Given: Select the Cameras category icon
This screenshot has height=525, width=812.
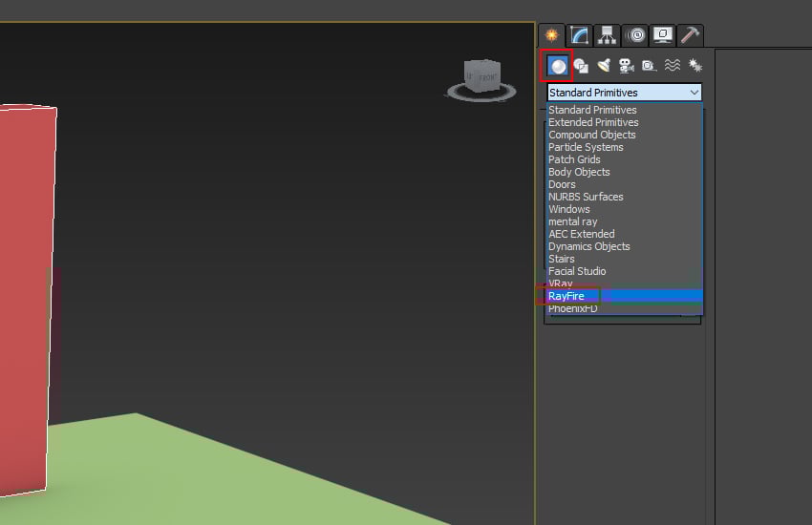Looking at the screenshot, I should point(627,66).
